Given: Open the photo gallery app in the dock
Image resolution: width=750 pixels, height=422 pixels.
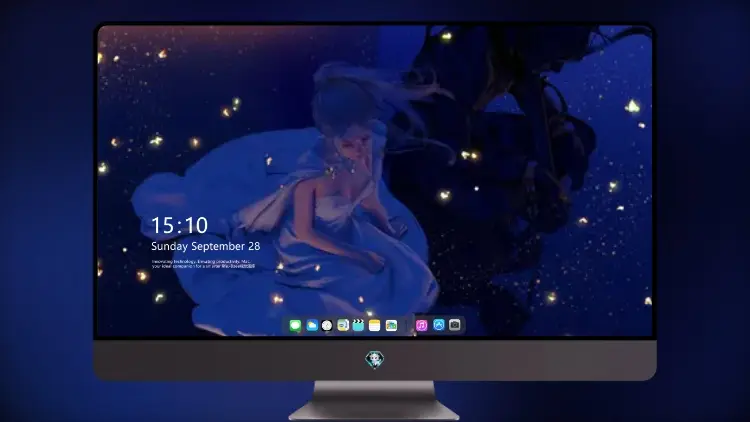Looking at the screenshot, I should [391, 326].
